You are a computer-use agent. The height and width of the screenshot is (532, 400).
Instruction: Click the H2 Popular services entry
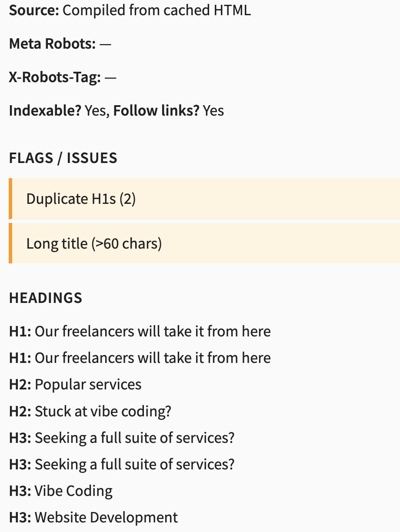point(75,385)
